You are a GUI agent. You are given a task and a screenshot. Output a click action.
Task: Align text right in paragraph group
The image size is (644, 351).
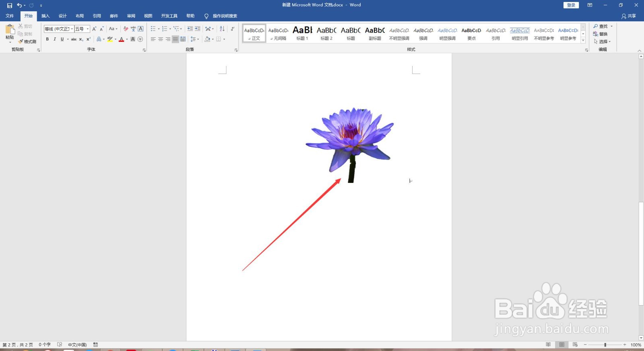168,39
